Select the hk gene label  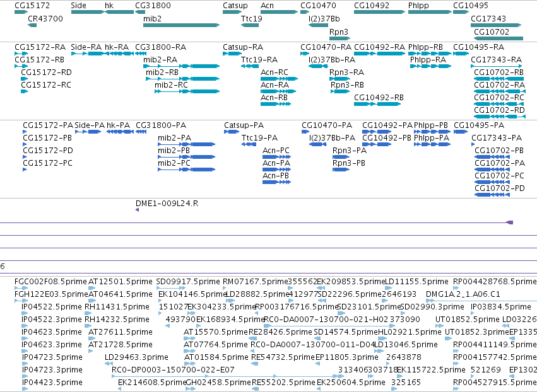(109, 6)
